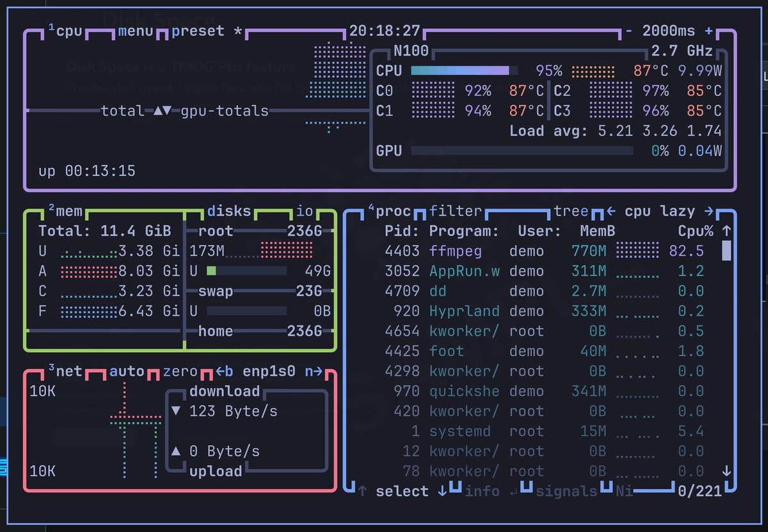Toggle the cpu box label
This screenshot has height=532, width=768.
(65, 31)
